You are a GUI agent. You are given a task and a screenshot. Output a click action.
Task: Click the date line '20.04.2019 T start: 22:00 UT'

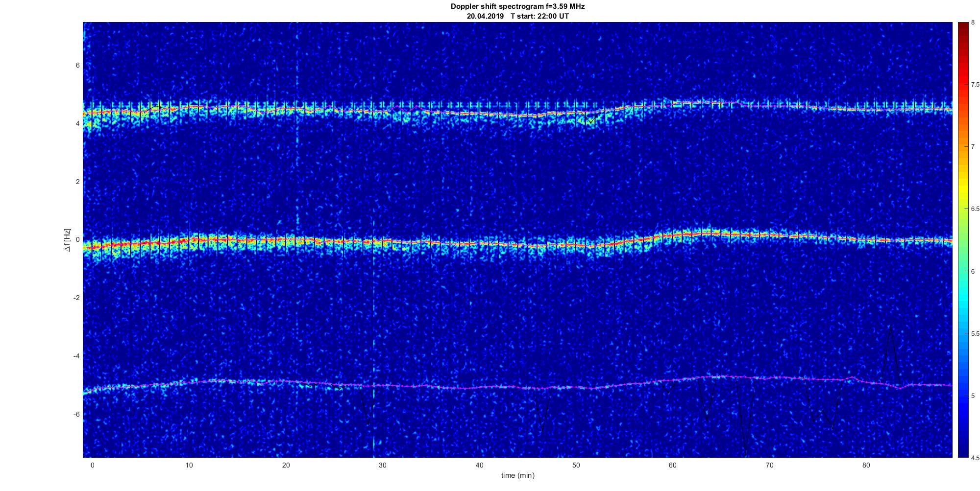(517, 16)
